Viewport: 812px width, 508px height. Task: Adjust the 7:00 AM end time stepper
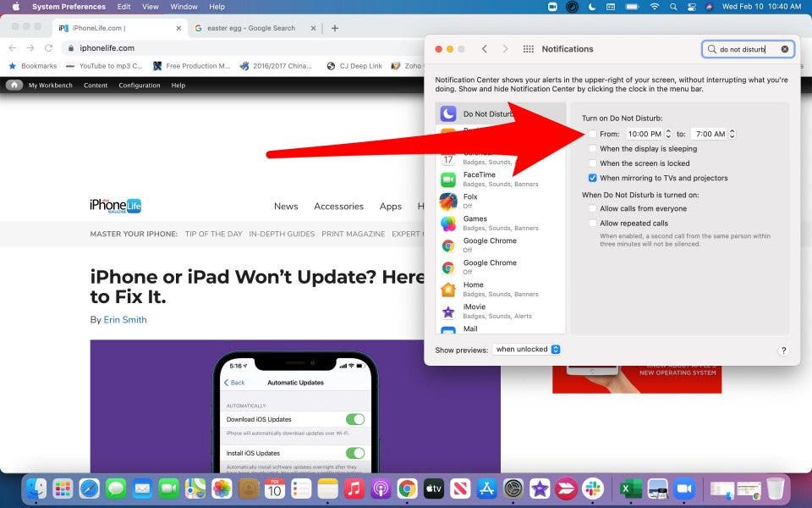point(732,134)
